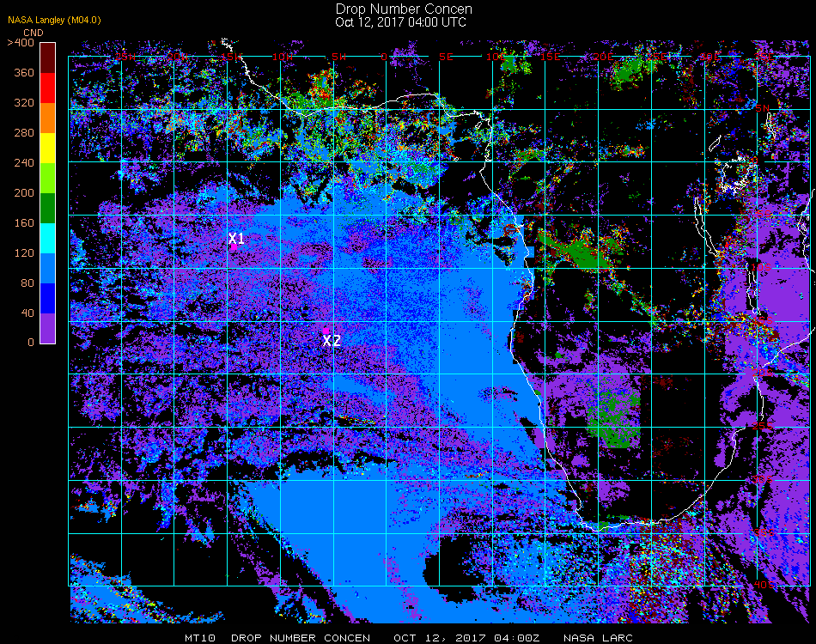Click the '240' legend value
This screenshot has width=816, height=644.
(24, 163)
